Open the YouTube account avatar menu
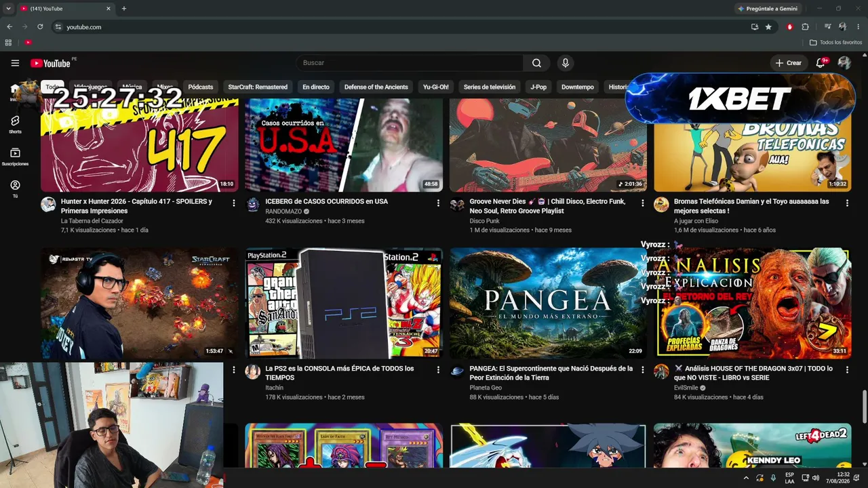The image size is (868, 488). 844,63
